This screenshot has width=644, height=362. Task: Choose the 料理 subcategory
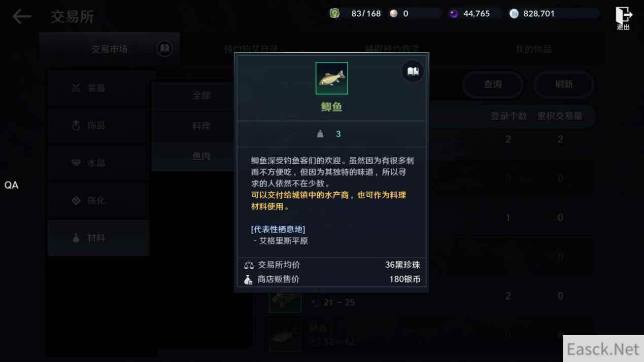tap(201, 126)
